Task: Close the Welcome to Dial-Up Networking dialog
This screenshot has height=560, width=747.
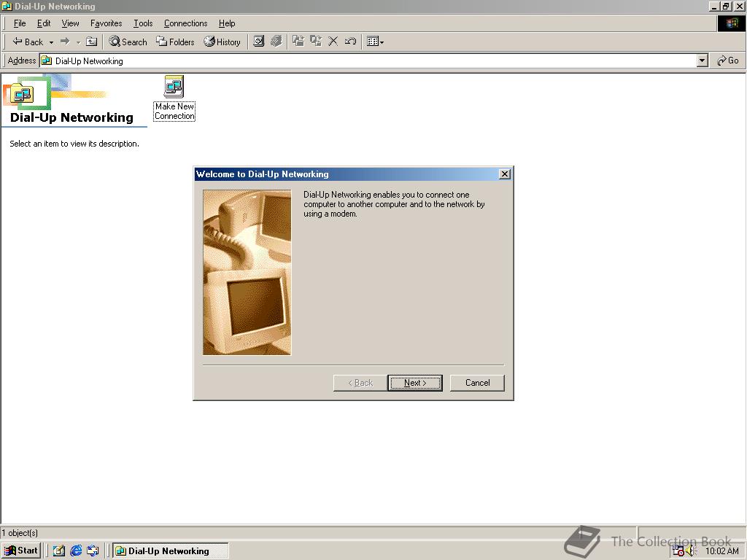Action: pos(505,174)
